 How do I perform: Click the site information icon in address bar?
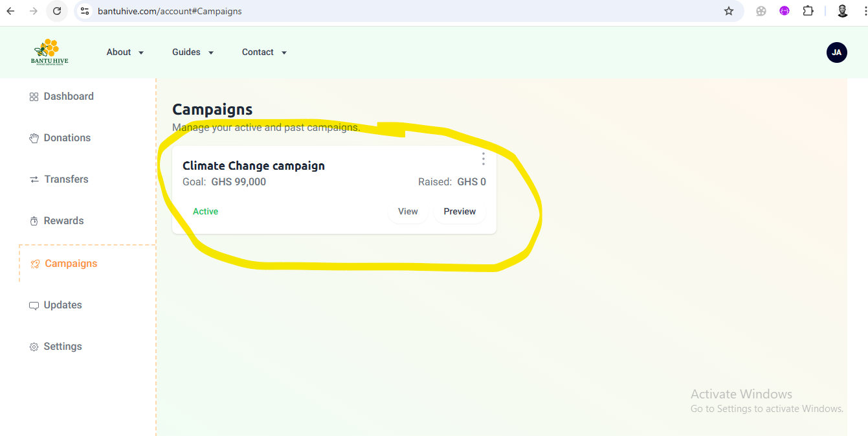tap(85, 11)
